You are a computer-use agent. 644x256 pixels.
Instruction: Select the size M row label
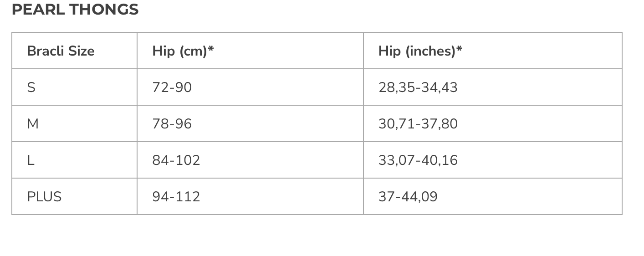[33, 124]
